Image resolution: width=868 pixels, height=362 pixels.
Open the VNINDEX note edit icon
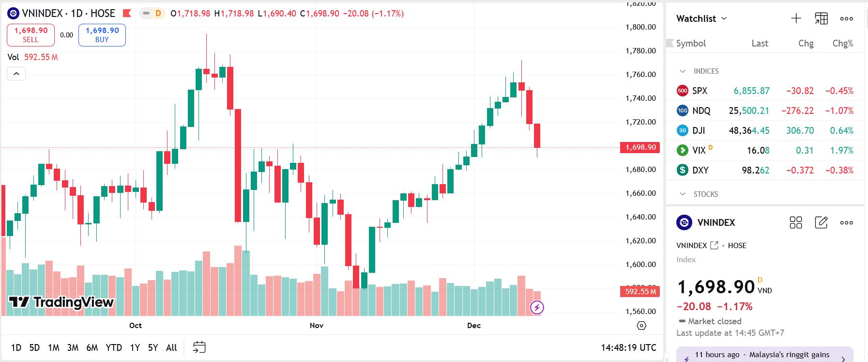821,222
